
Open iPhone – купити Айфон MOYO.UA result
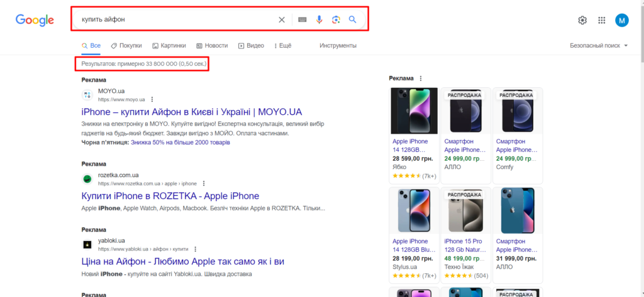(x=192, y=112)
